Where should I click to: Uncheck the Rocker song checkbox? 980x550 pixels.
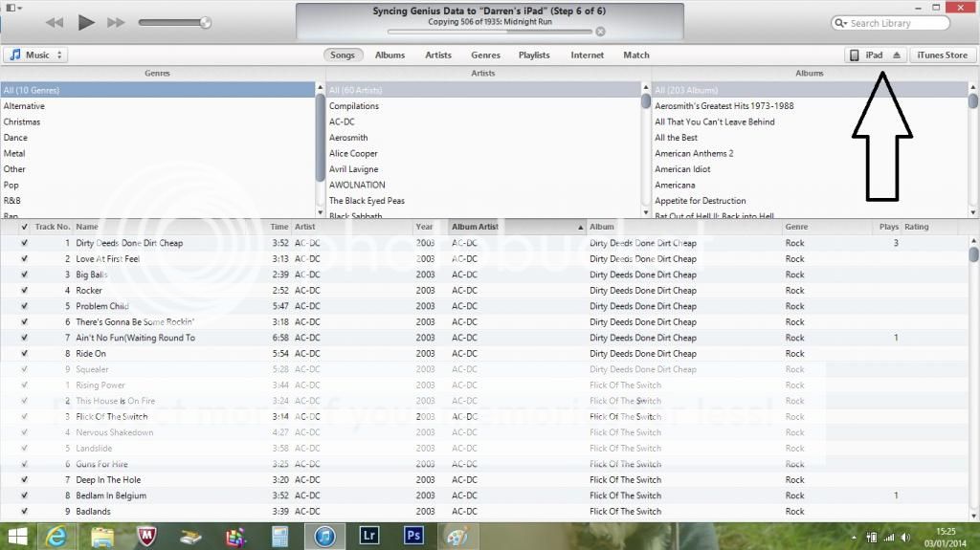24,290
